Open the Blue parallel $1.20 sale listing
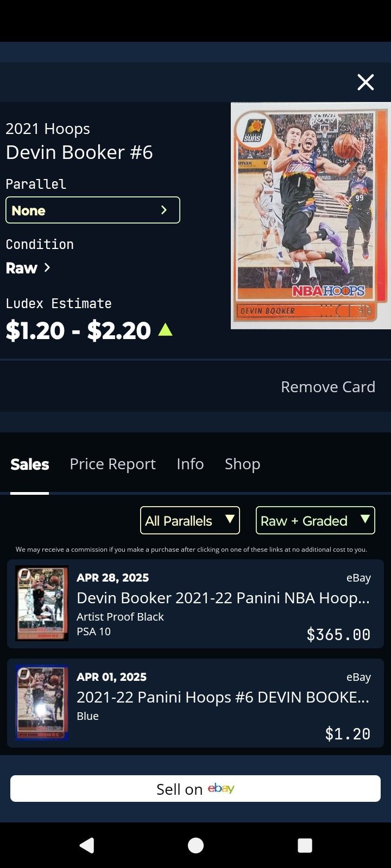391x868 pixels. [x=195, y=703]
